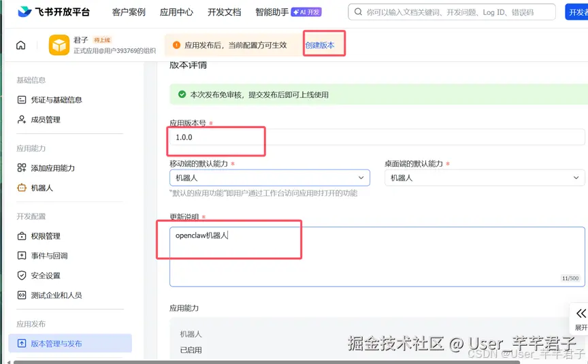Click the green check icon in notice
Screen dimensions: 588x364
pos(182,95)
